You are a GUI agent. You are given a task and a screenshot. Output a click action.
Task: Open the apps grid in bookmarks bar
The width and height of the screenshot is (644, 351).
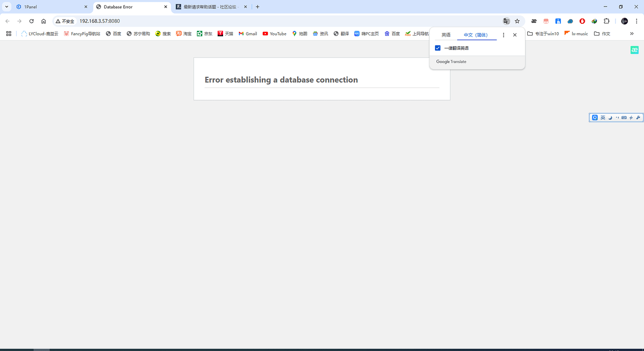(x=8, y=34)
